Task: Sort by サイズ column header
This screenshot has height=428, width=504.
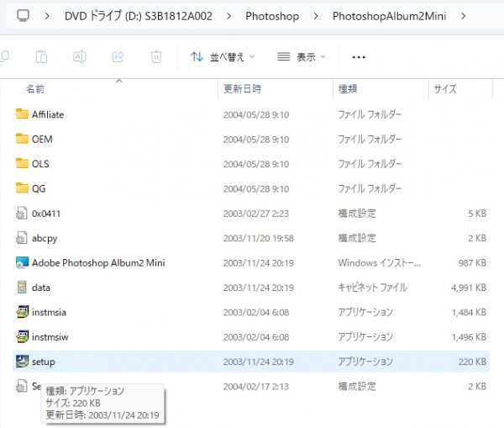Action: tap(445, 89)
